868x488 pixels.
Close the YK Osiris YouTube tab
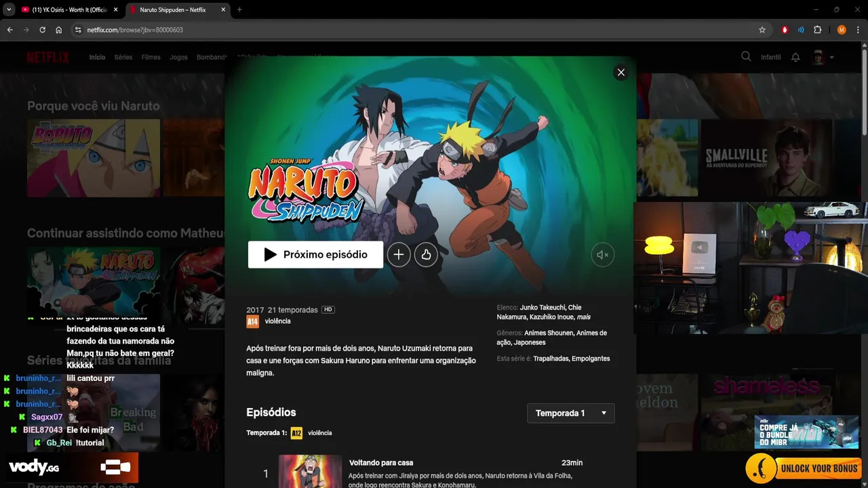click(x=115, y=9)
